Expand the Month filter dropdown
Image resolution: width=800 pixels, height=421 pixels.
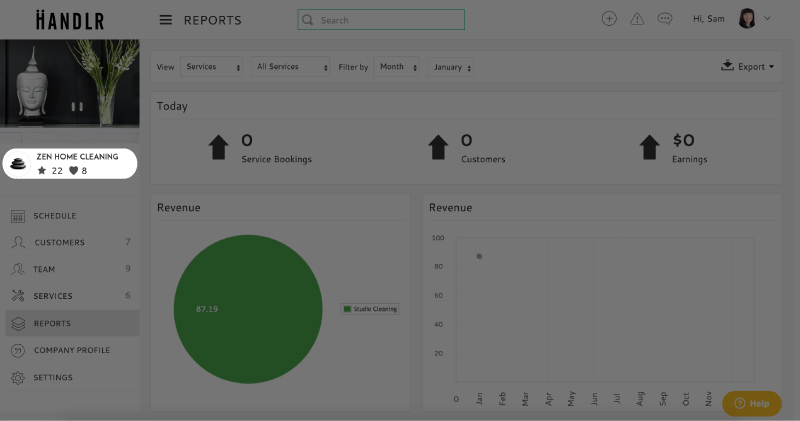pos(397,67)
